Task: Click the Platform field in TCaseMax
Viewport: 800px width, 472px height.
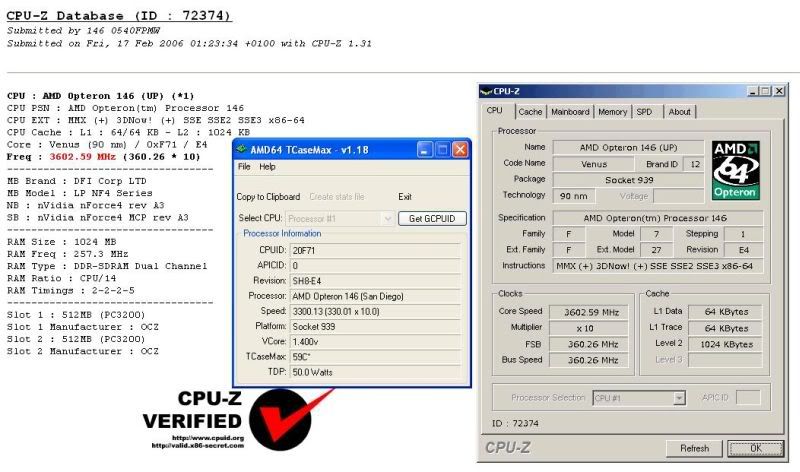Action: (x=376, y=327)
